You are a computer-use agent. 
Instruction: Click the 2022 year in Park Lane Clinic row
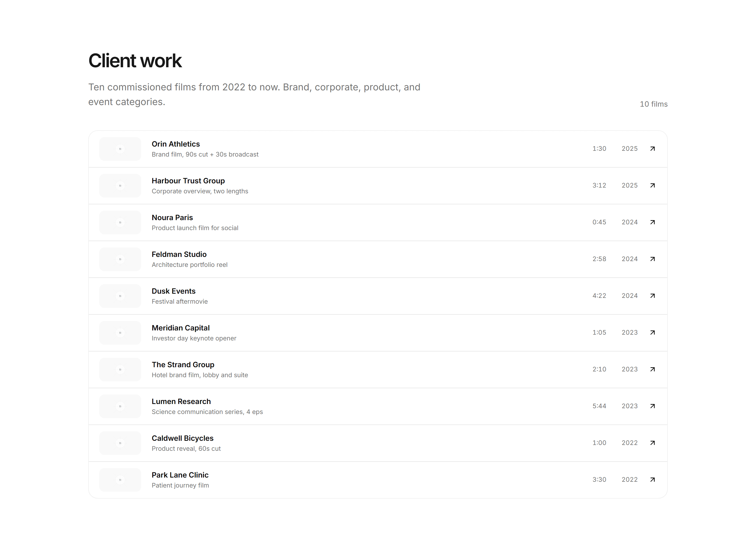[x=629, y=480]
